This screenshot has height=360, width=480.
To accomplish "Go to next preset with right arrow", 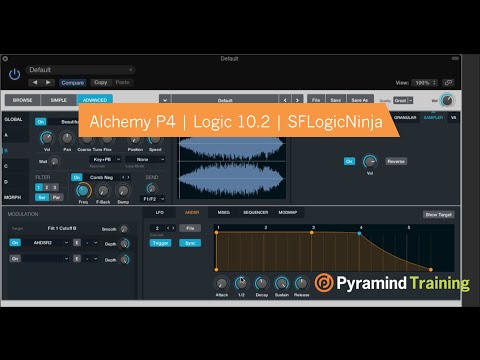I will 48,82.
